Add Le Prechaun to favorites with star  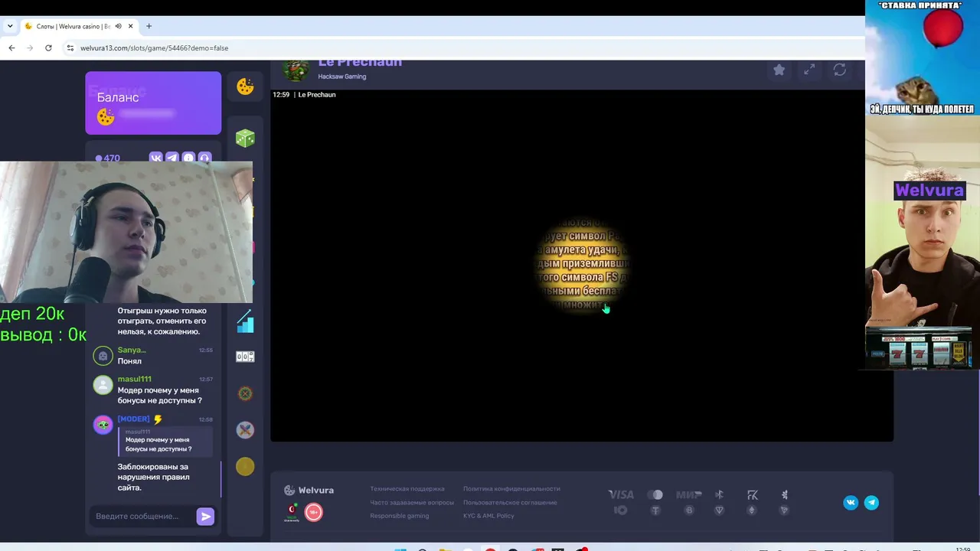pos(779,70)
